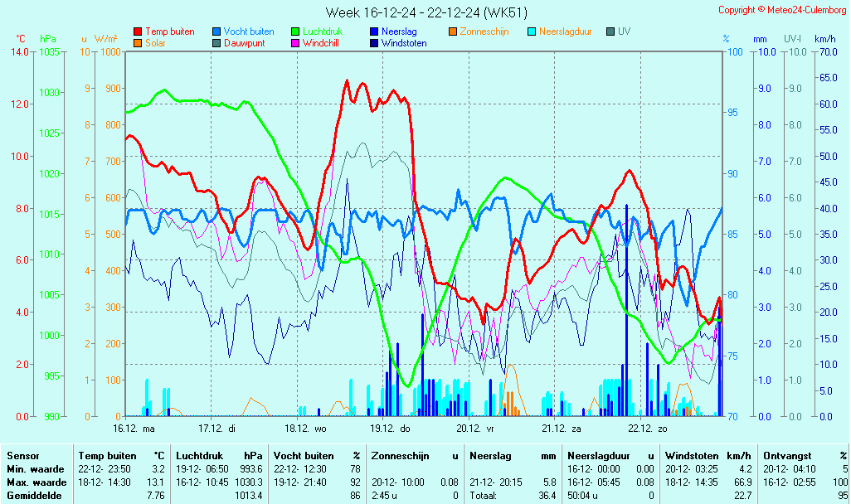Click the Sensor header in the table
The width and height of the screenshot is (851, 504).
23,455
